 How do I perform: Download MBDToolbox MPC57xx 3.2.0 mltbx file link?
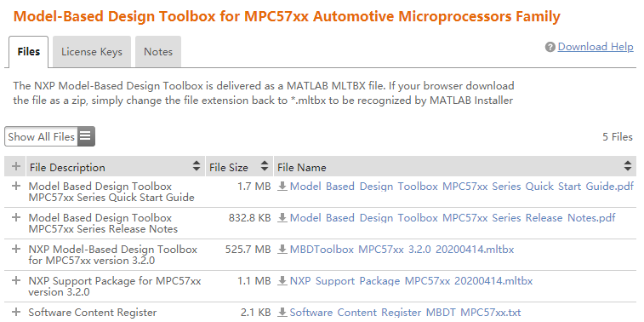point(402,250)
